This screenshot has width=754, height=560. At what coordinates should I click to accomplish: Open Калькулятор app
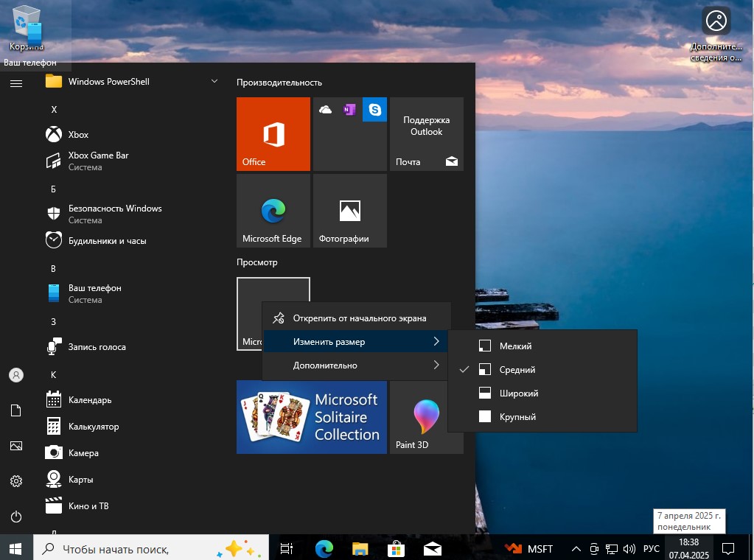click(x=132, y=426)
